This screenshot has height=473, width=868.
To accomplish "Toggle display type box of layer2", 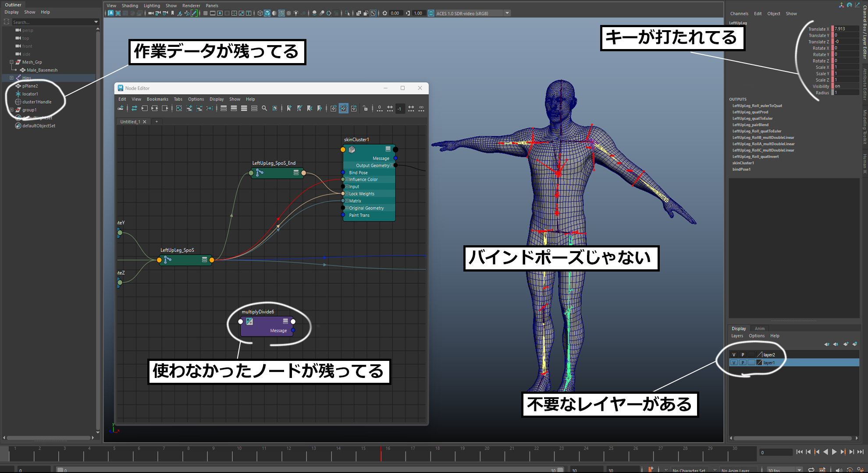I will [x=751, y=355].
